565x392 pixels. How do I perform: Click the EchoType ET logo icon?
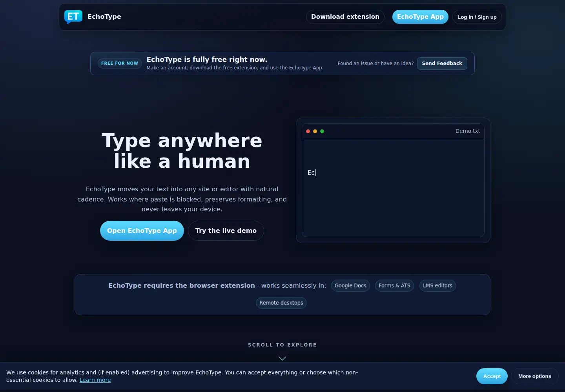coord(73,17)
